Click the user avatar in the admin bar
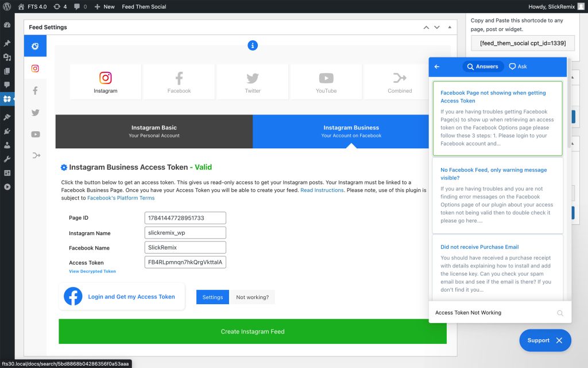Viewport: 588px width, 368px height. [x=581, y=6]
